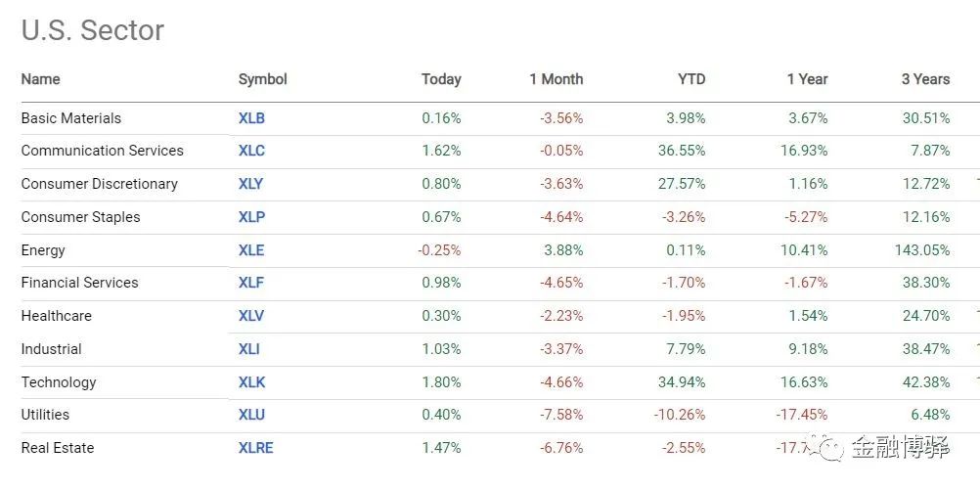Click the XLRE ticker link
This screenshot has width=980, height=490.
point(255,448)
